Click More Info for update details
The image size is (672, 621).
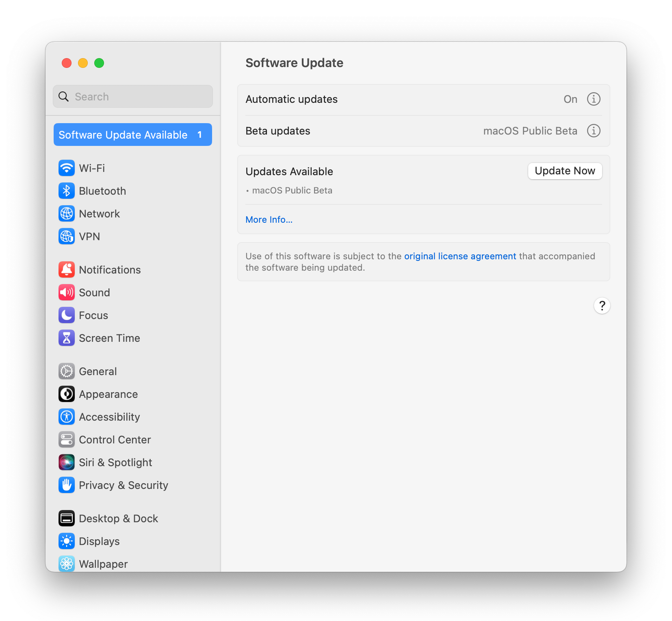coord(269,219)
